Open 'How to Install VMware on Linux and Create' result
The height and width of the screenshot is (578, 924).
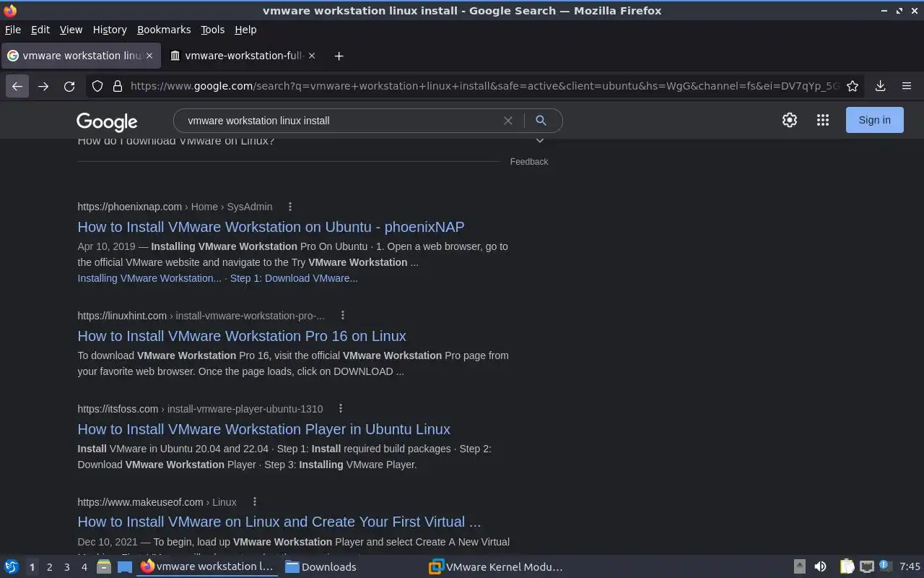279,522
